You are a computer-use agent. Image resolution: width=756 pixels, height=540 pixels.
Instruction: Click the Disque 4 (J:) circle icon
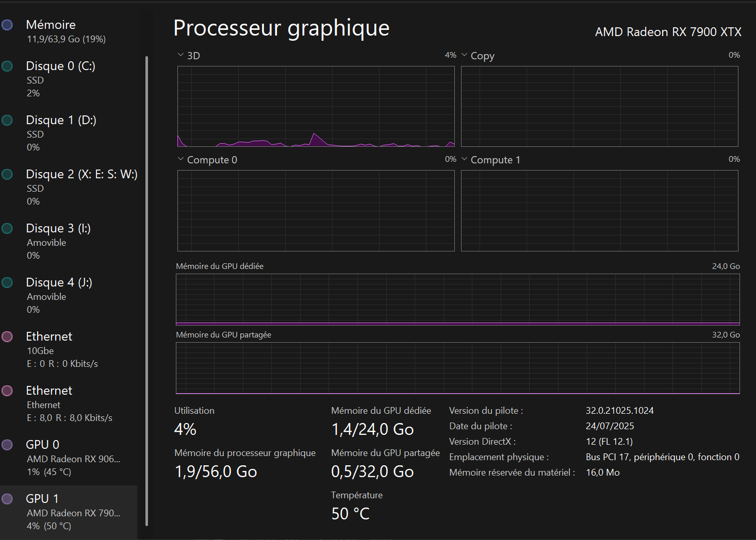click(7, 282)
